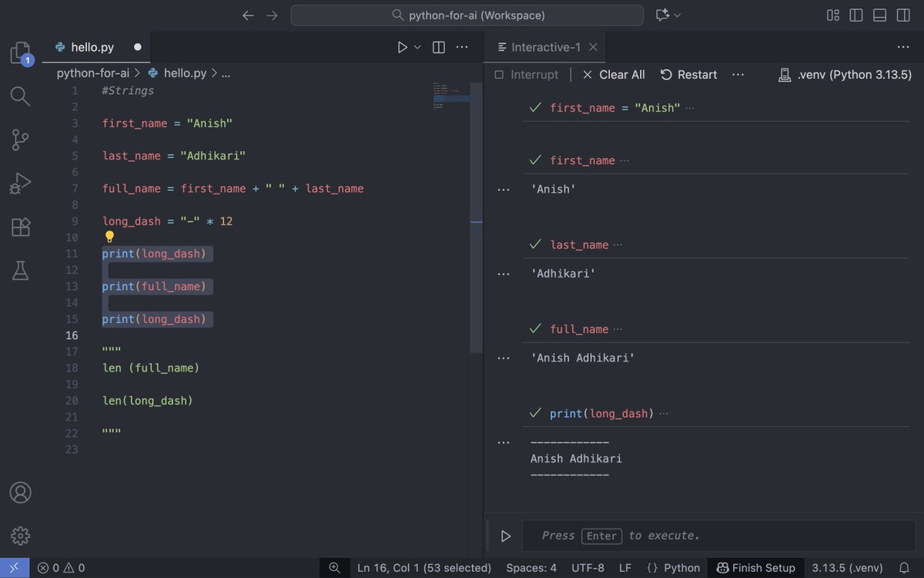This screenshot has width=924, height=578.
Task: Change end of line sequence LF
Action: click(x=625, y=568)
